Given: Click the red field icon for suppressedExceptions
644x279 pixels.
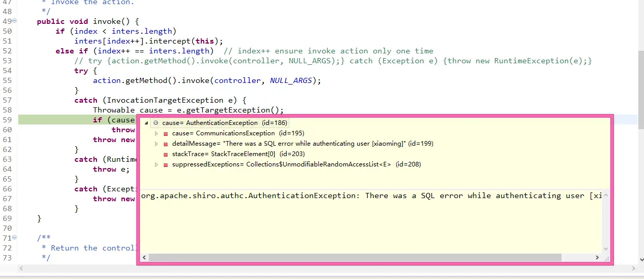Looking at the screenshot, I should pos(166,164).
